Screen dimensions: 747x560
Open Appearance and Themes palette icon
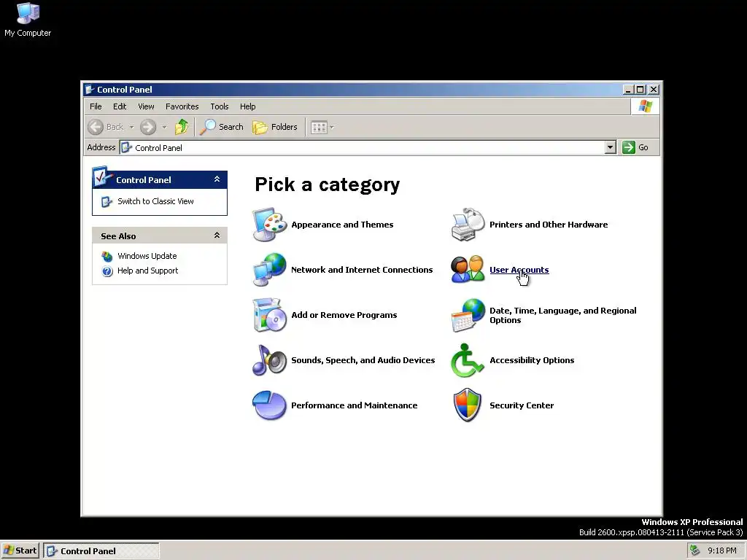(x=270, y=225)
